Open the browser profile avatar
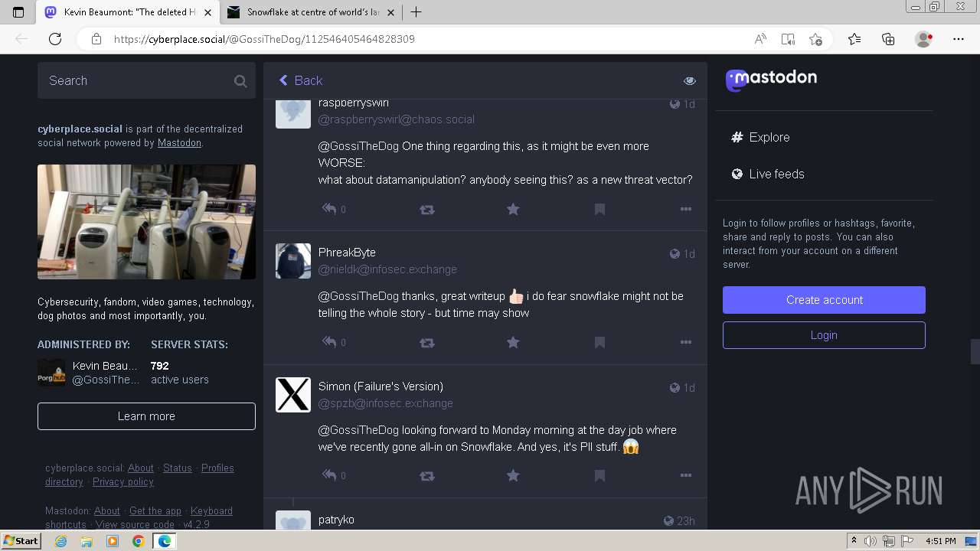Image resolution: width=980 pixels, height=551 pixels. click(923, 39)
